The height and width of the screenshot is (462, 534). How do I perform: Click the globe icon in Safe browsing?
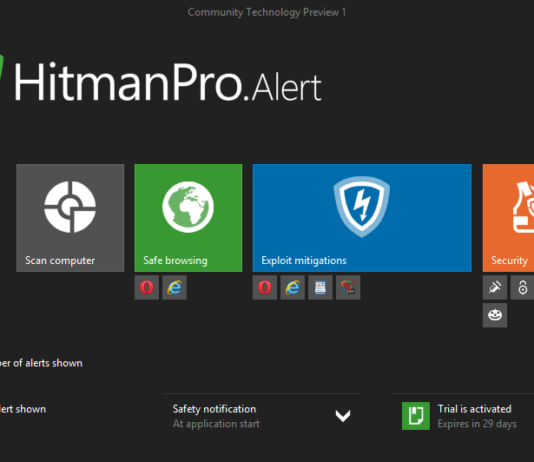[188, 207]
